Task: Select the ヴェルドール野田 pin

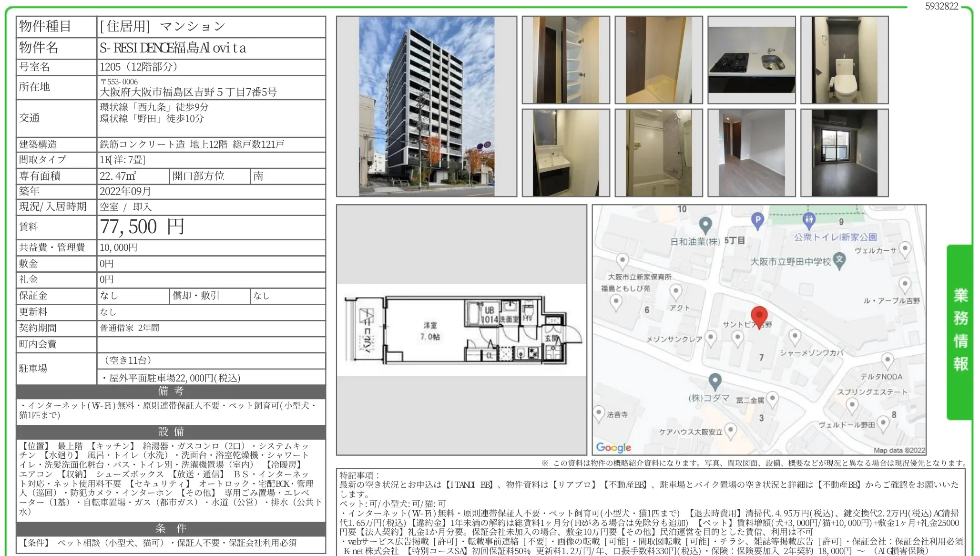Action: (884, 422)
